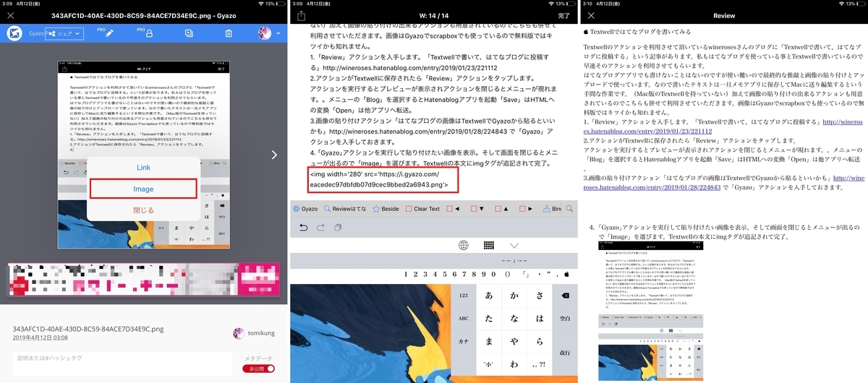Delete image with the trash icon

(x=229, y=33)
